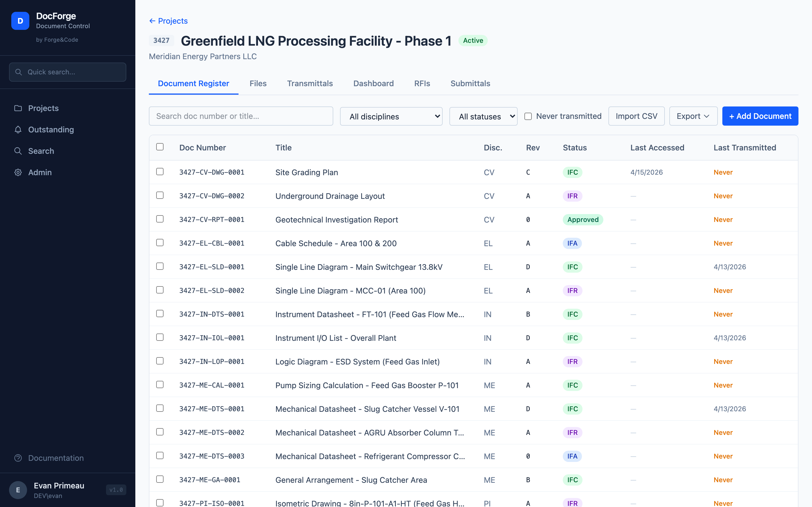Viewport: 812px width, 507px height.
Task: Open the Submittals tab
Action: [470, 83]
